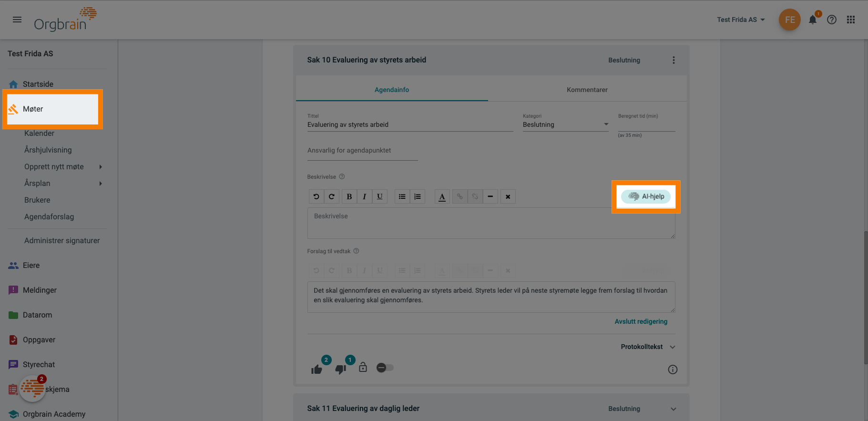The height and width of the screenshot is (421, 868).
Task: Redo in the Beskrivelse editor toolbar
Action: [331, 196]
